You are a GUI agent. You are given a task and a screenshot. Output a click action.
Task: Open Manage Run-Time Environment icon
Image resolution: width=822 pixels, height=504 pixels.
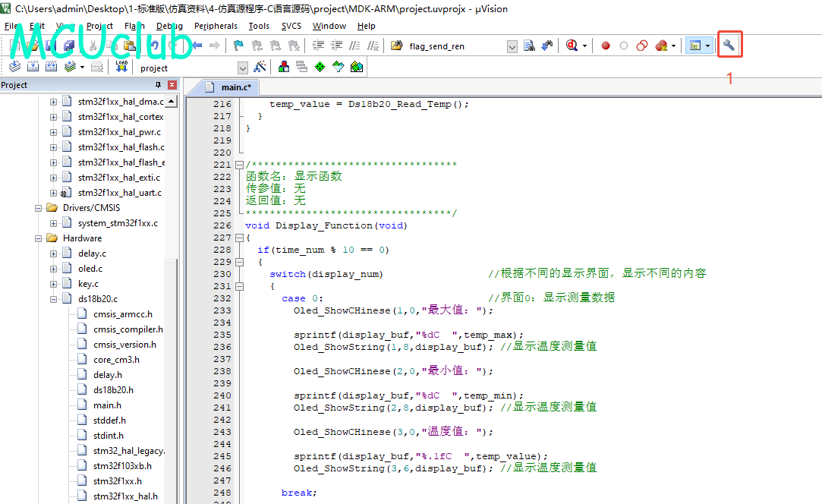point(320,67)
